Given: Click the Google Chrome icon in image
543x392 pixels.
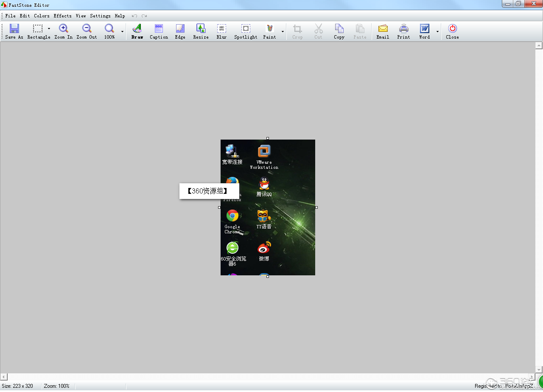Looking at the screenshot, I should pyautogui.click(x=232, y=216).
